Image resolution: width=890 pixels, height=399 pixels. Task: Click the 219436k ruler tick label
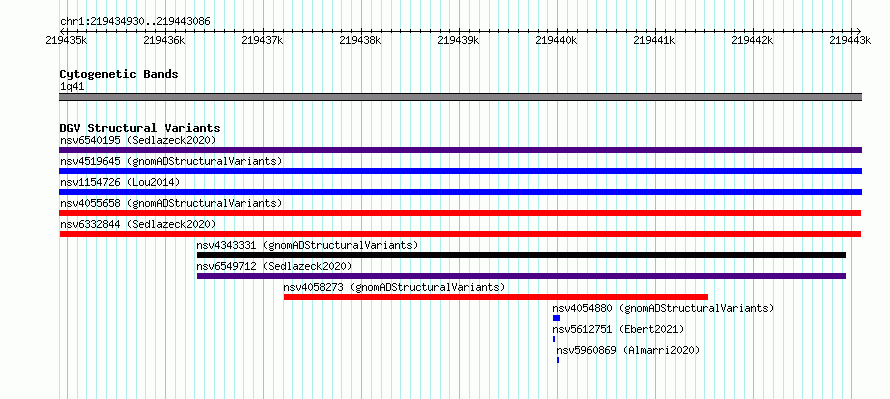tap(164, 40)
